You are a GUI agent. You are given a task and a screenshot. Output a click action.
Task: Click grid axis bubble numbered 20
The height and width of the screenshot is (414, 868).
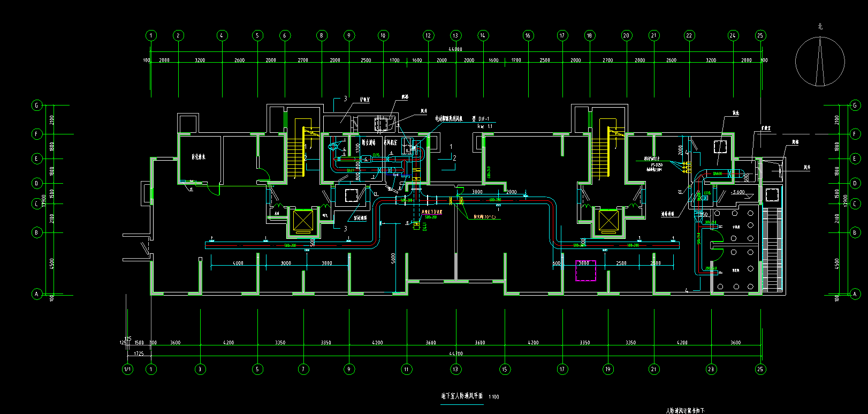click(626, 36)
